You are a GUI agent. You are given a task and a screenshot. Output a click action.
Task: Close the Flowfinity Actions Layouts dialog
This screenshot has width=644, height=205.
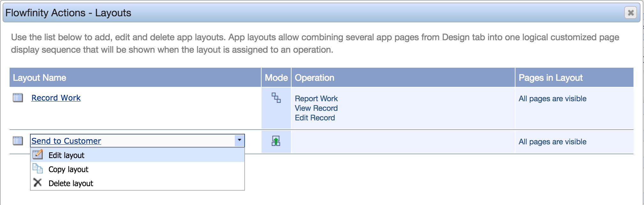coord(630,13)
